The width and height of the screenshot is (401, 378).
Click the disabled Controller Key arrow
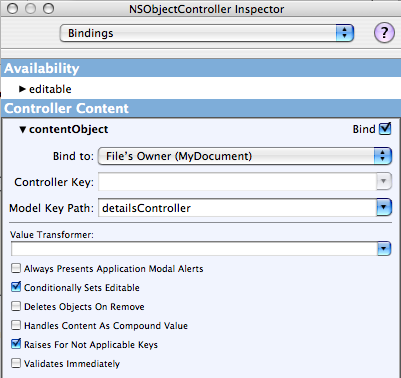click(384, 182)
